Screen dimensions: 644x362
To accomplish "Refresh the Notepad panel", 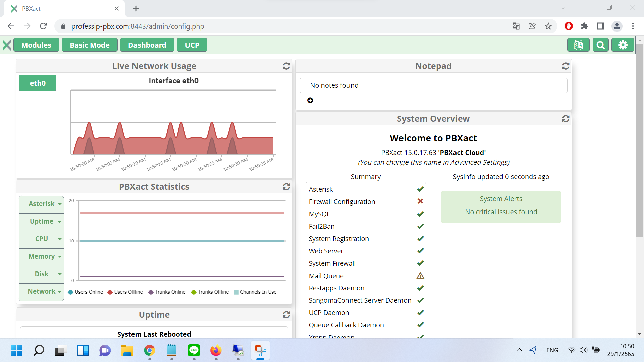I will (566, 66).
